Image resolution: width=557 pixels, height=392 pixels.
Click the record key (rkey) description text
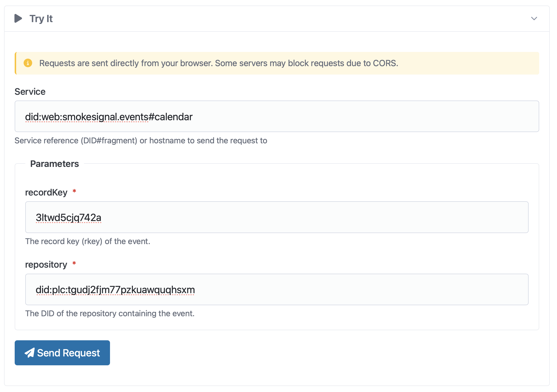pyautogui.click(x=88, y=241)
